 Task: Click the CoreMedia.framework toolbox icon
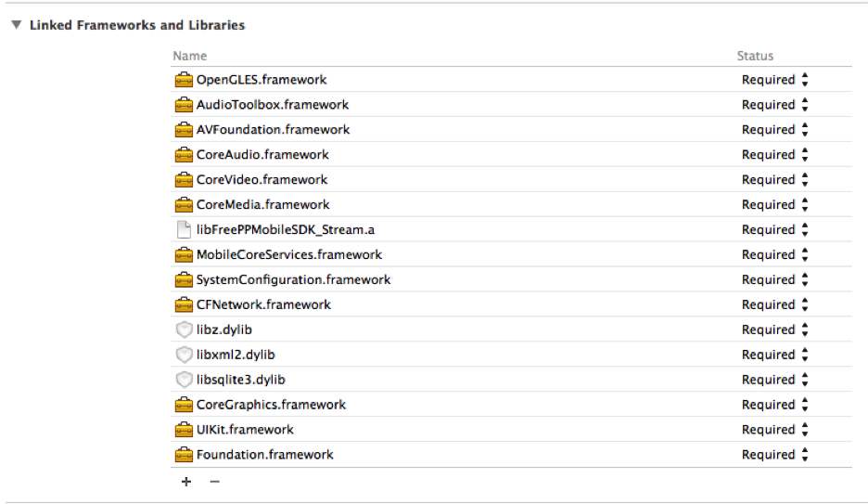184,205
